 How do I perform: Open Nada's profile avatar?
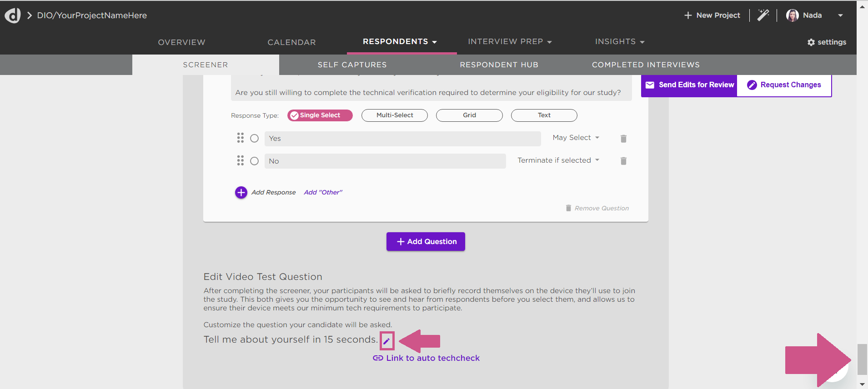pyautogui.click(x=793, y=15)
